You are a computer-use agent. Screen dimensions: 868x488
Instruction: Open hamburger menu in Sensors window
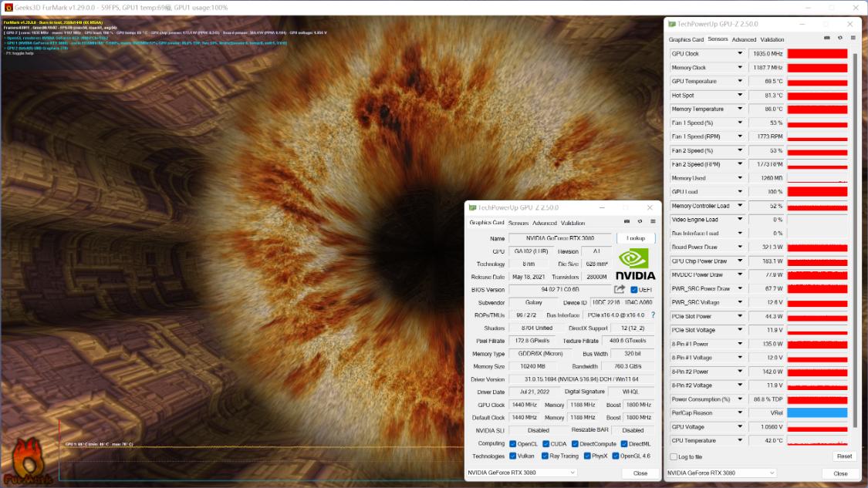pyautogui.click(x=853, y=38)
